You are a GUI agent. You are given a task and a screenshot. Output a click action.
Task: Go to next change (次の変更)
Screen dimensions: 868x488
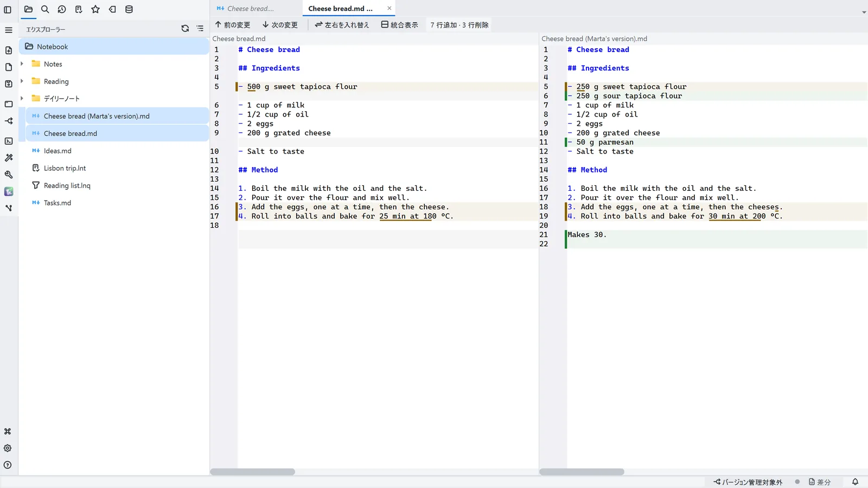pyautogui.click(x=280, y=25)
